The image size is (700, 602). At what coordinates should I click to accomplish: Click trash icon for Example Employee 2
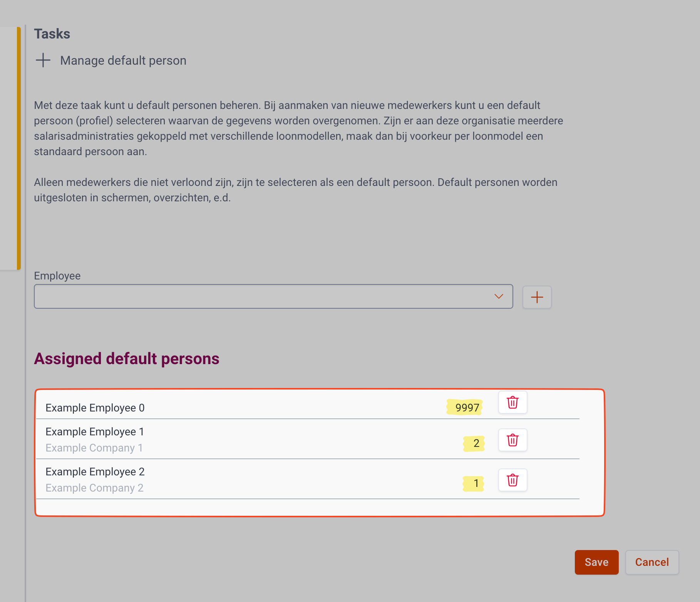[512, 480]
